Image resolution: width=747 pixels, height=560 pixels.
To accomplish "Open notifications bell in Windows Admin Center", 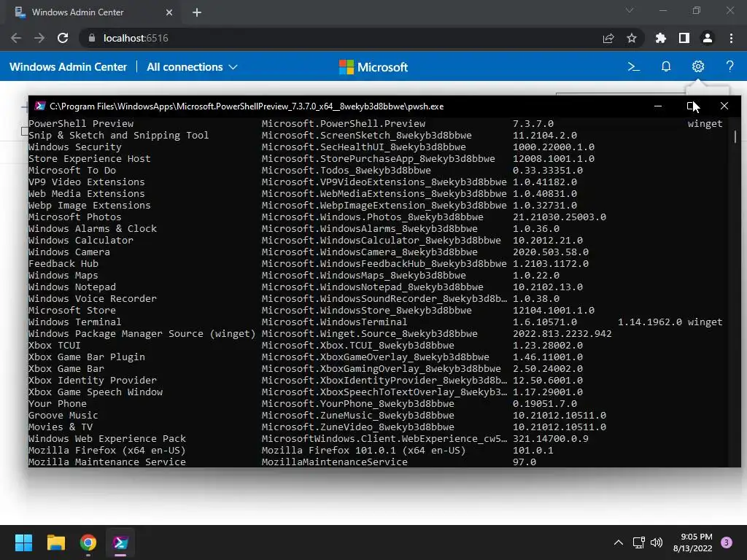I will 665,66.
